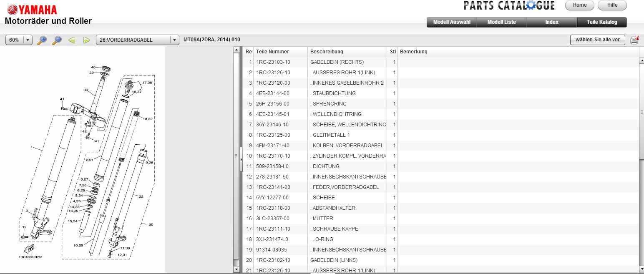Go to next figure with right arrow
Screen dimensions: 644x274
[86, 40]
